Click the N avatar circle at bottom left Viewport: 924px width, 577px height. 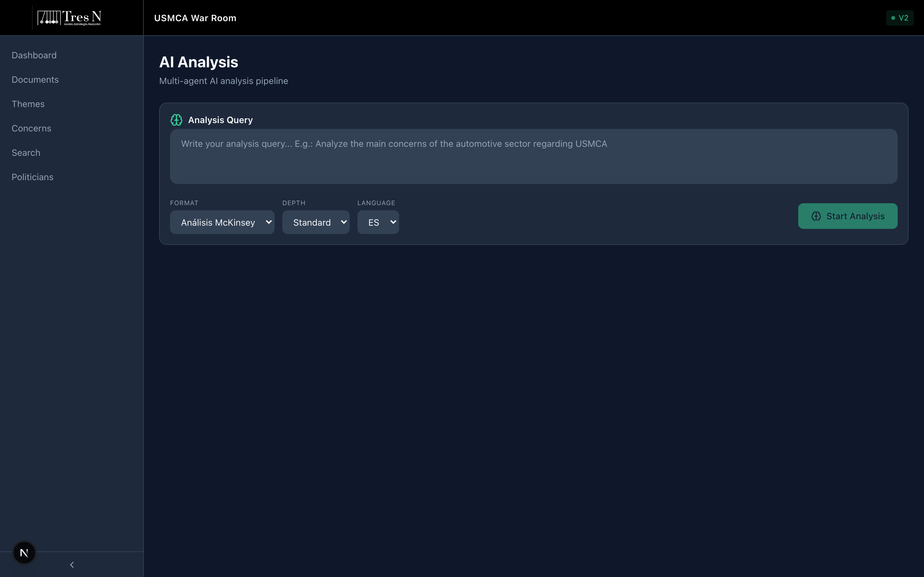24,552
